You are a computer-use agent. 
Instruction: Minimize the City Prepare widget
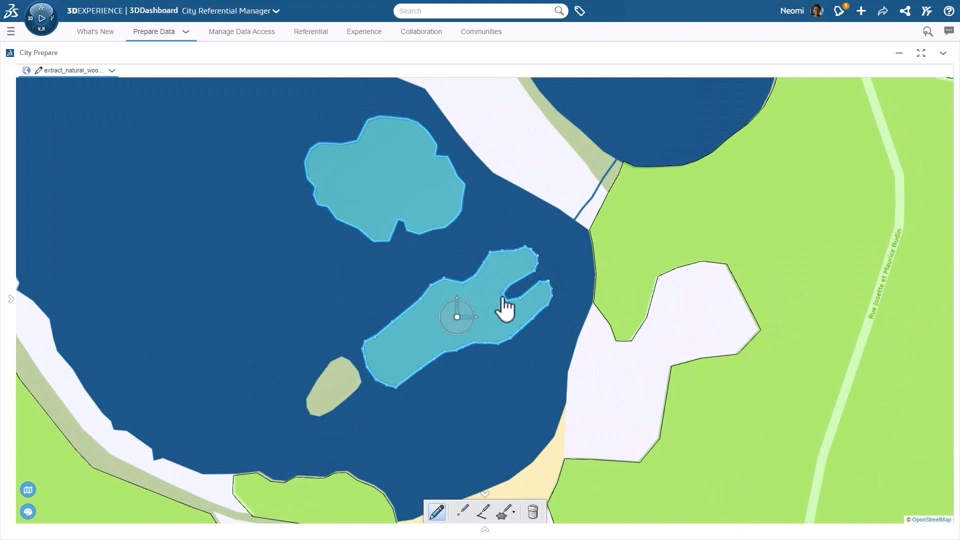899,53
